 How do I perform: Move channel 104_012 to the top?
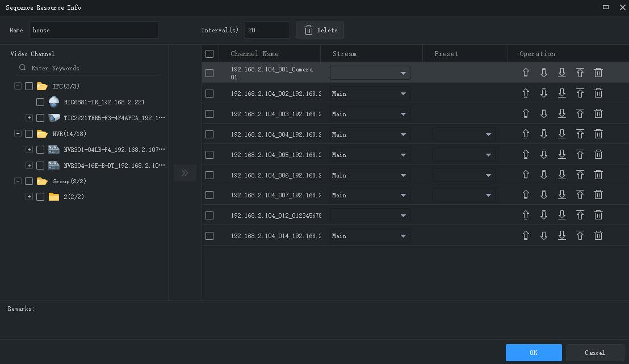[x=580, y=215]
